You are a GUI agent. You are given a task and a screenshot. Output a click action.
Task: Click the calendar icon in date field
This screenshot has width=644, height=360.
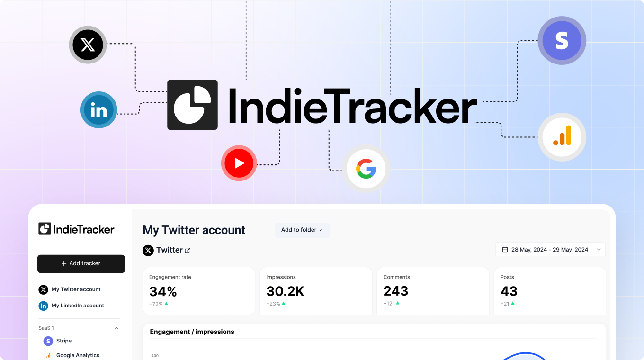coord(505,250)
